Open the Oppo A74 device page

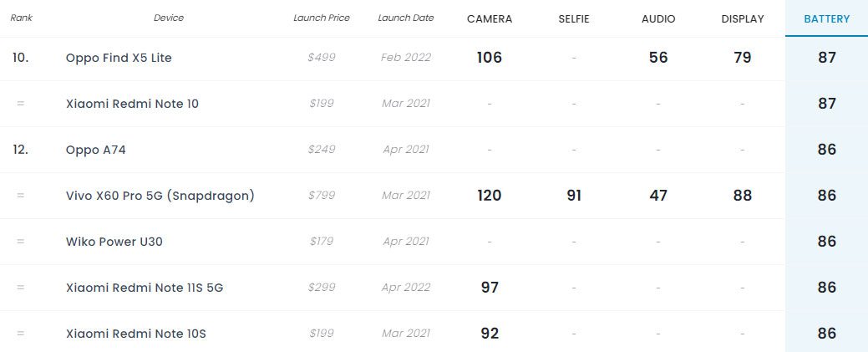click(95, 150)
